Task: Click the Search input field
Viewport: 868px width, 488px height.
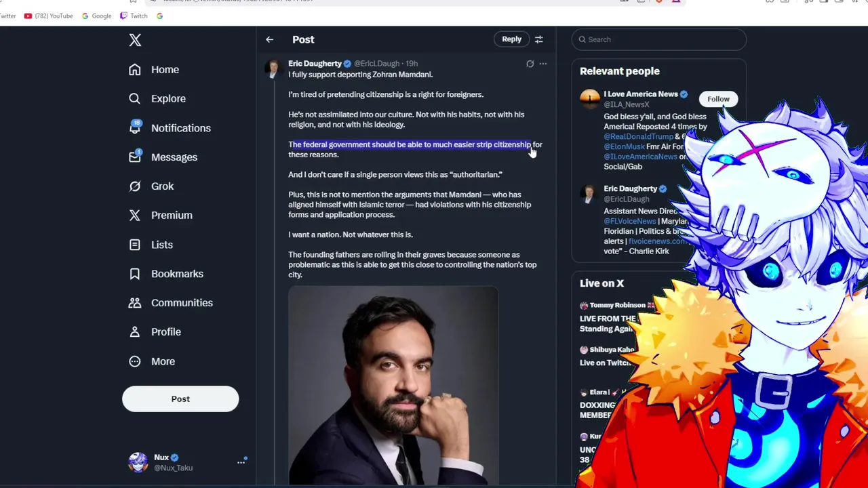Action: [x=658, y=39]
